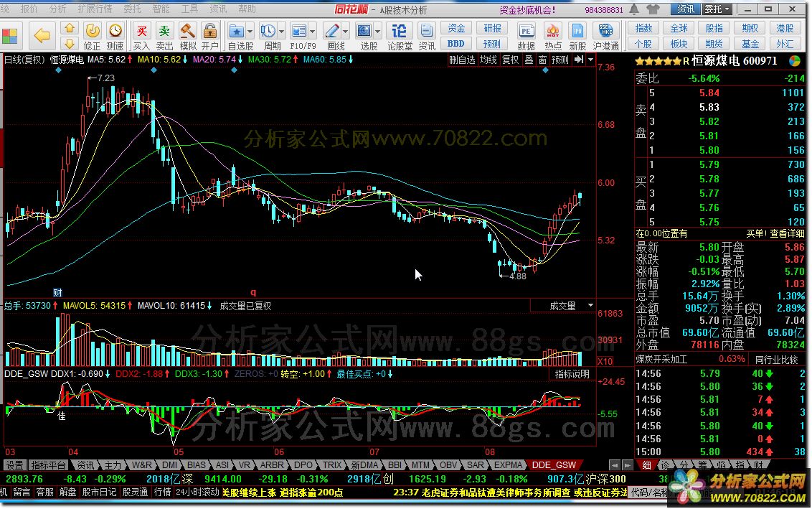812x509 pixels.
Task: Click the 指数 button
Action: point(643,29)
